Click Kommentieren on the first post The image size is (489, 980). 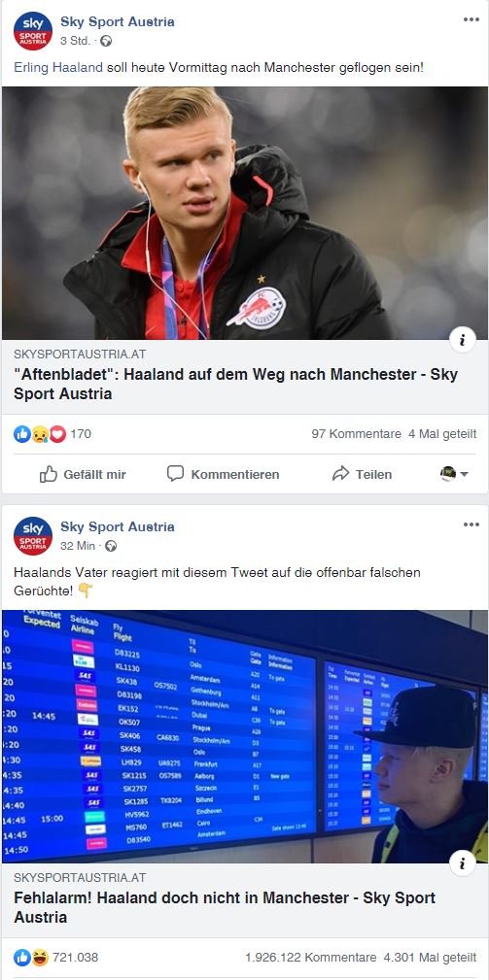pyautogui.click(x=223, y=474)
